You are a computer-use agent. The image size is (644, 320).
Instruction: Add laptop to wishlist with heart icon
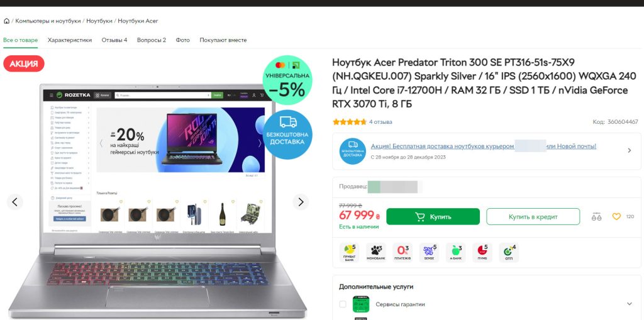coord(616,216)
